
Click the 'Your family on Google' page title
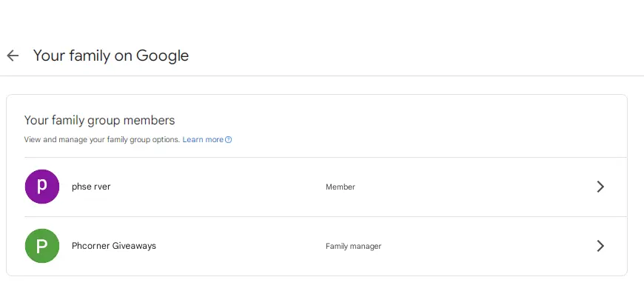[111, 56]
